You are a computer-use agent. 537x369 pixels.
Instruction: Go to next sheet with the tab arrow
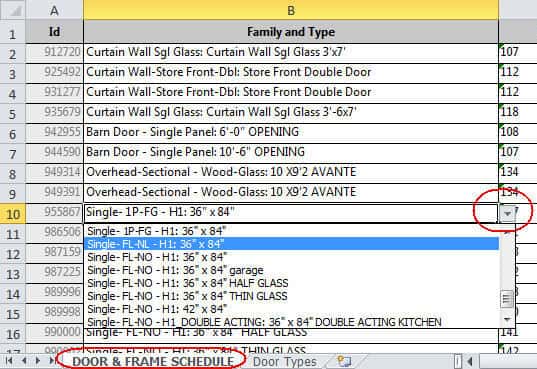point(38,361)
